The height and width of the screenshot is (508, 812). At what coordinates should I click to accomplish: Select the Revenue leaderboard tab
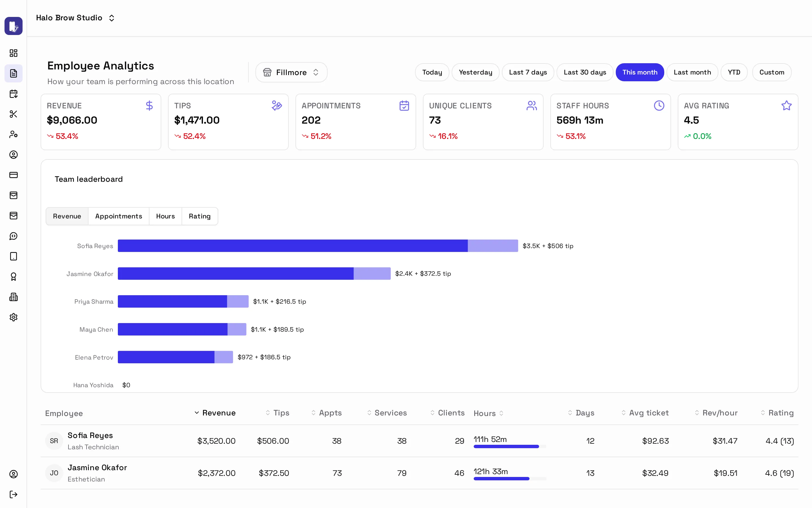pyautogui.click(x=67, y=216)
